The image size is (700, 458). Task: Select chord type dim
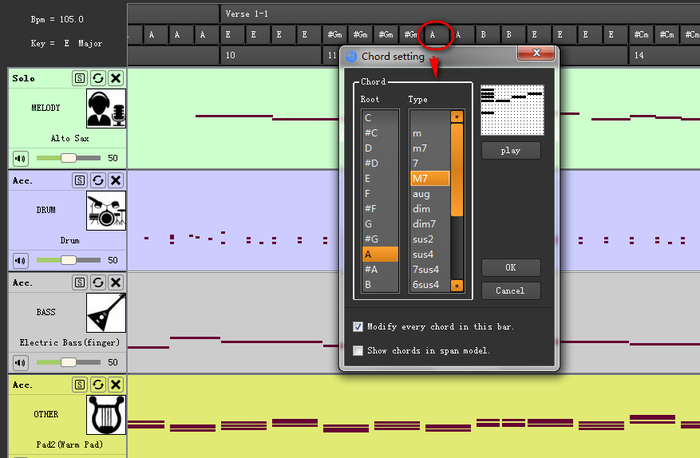tap(430, 209)
